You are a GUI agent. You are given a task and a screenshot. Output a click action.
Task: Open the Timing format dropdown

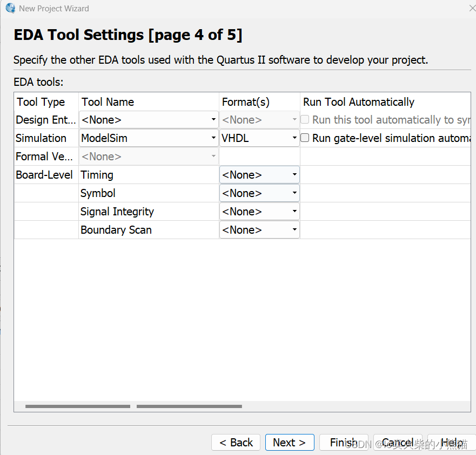pyautogui.click(x=259, y=175)
